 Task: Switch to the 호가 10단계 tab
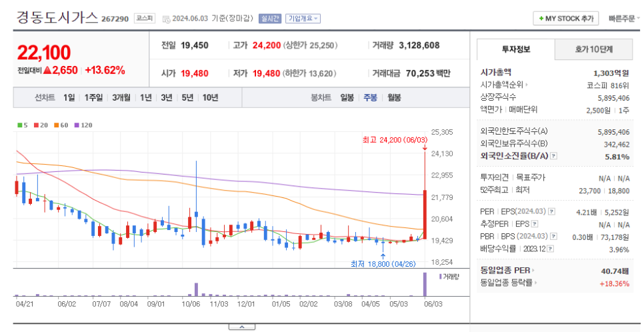(x=594, y=49)
